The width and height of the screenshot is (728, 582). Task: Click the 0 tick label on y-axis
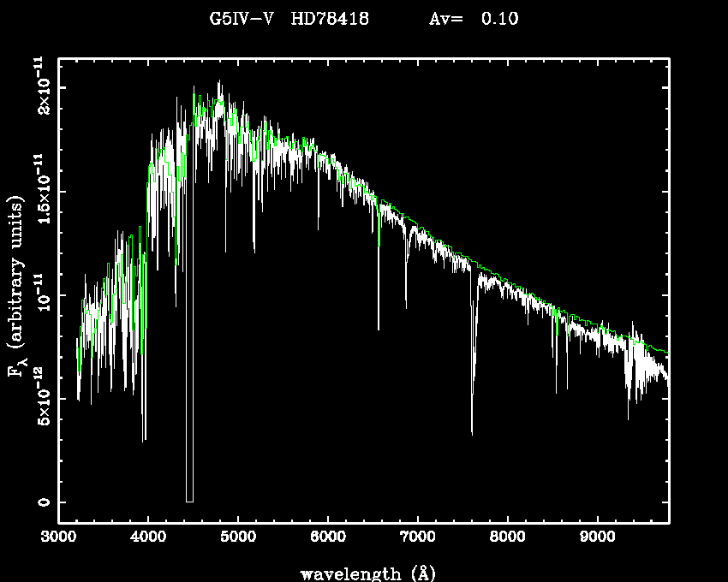41,502
